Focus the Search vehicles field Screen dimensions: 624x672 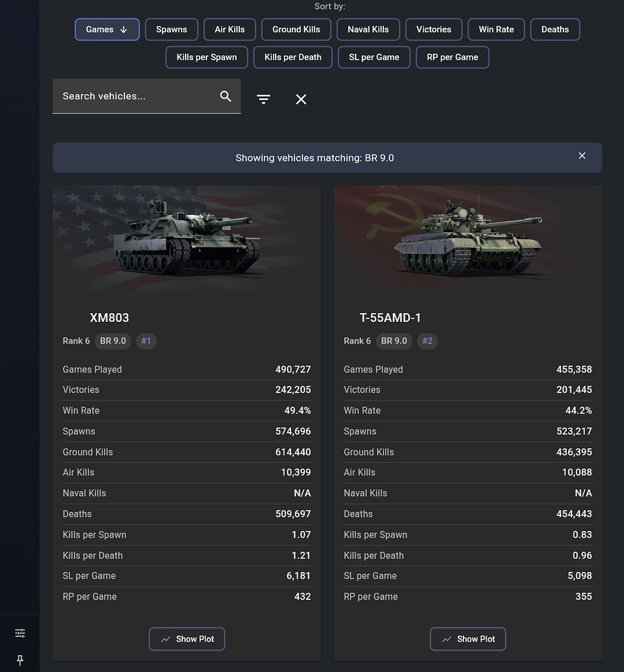coord(147,96)
